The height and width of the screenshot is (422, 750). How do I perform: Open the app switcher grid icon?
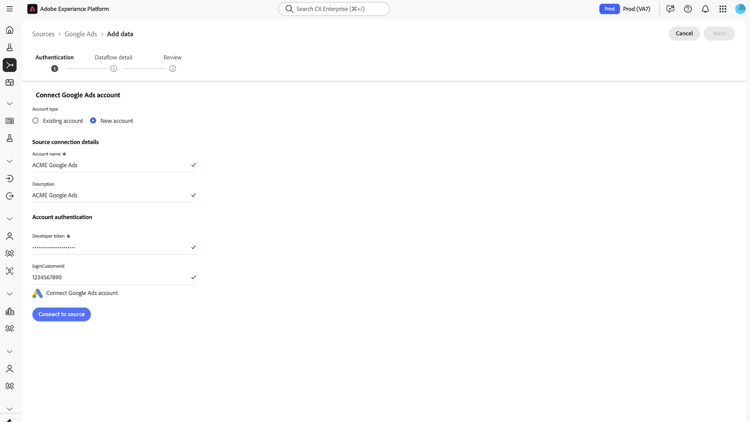pyautogui.click(x=723, y=9)
